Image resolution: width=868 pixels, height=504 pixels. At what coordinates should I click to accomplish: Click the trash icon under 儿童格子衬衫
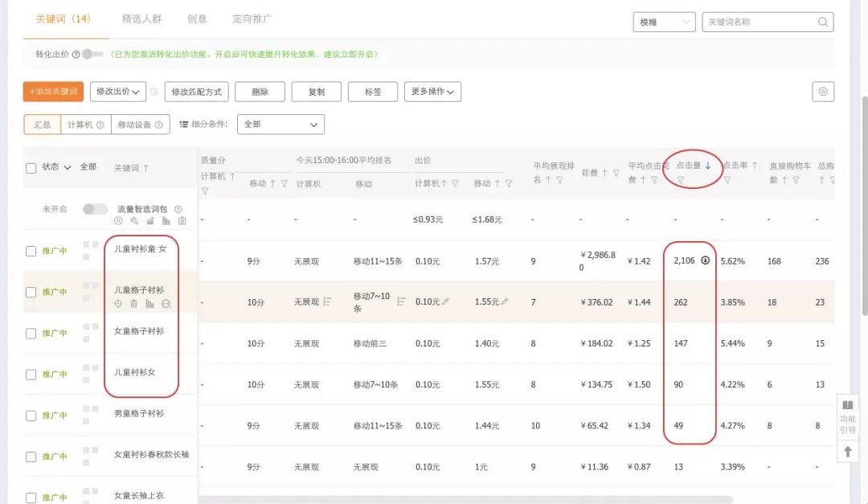tap(134, 304)
